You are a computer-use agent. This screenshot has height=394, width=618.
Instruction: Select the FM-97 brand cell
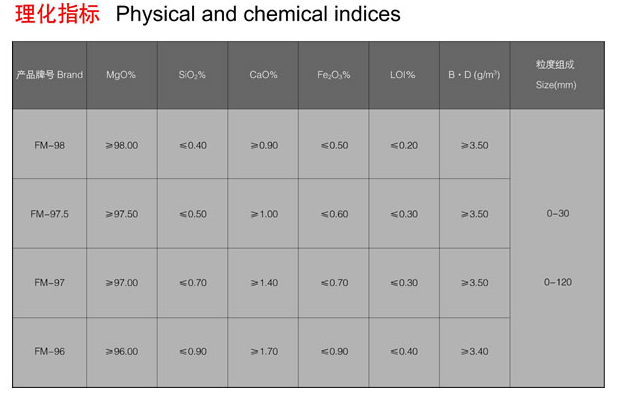(50, 282)
